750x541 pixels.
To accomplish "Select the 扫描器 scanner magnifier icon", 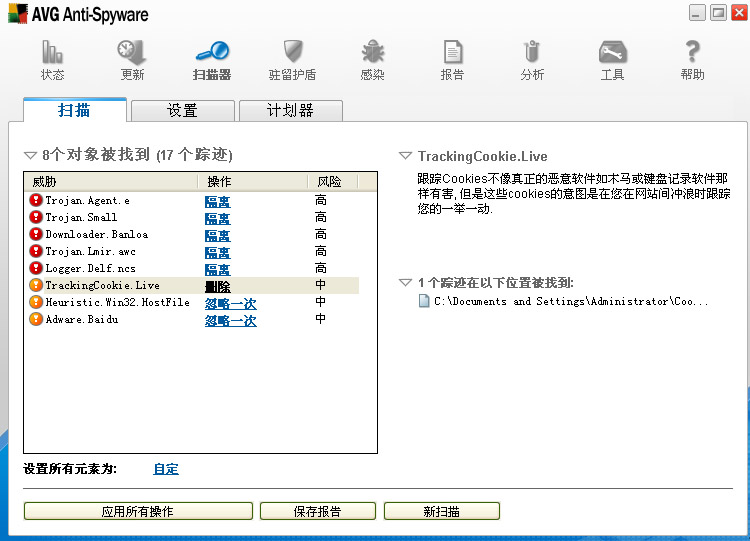I will click(x=212, y=52).
